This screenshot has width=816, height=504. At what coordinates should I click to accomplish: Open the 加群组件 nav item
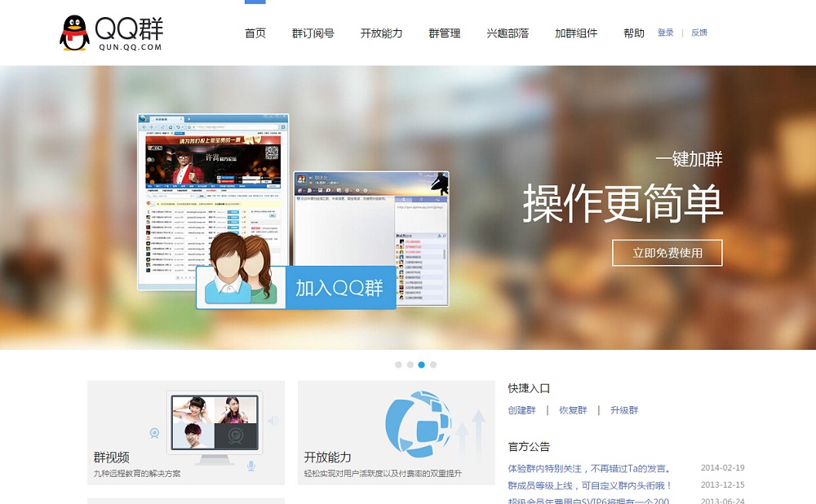click(575, 33)
